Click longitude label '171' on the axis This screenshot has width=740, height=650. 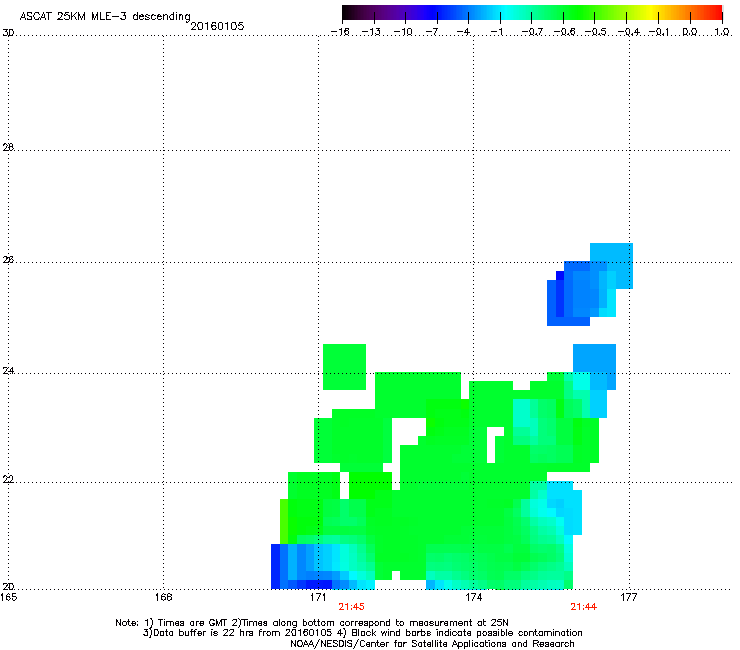coord(318,597)
